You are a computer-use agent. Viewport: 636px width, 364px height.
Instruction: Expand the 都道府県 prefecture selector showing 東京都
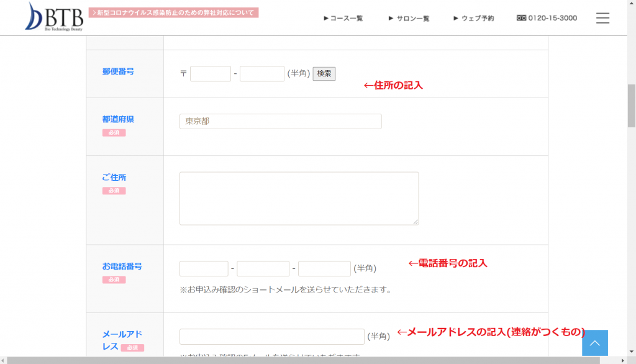click(280, 121)
